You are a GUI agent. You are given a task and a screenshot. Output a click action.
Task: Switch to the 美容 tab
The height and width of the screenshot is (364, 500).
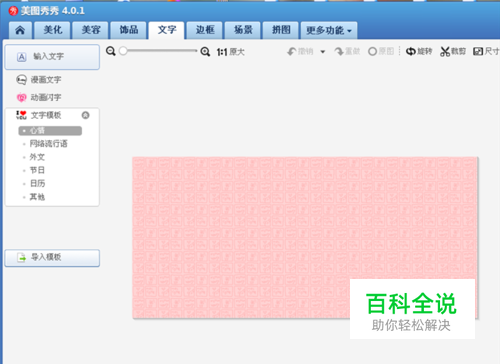pyautogui.click(x=91, y=30)
